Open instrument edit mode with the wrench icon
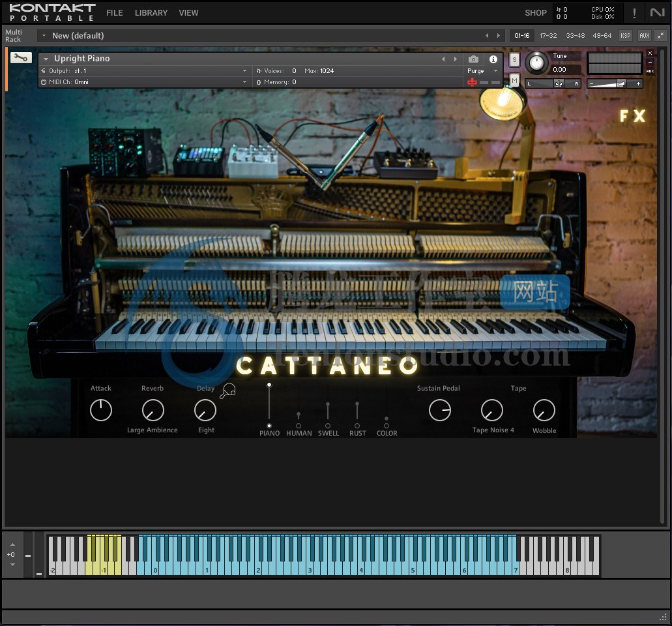 [21, 58]
